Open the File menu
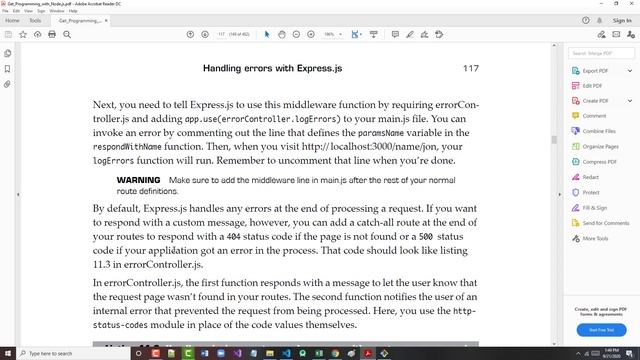 coord(5,11)
